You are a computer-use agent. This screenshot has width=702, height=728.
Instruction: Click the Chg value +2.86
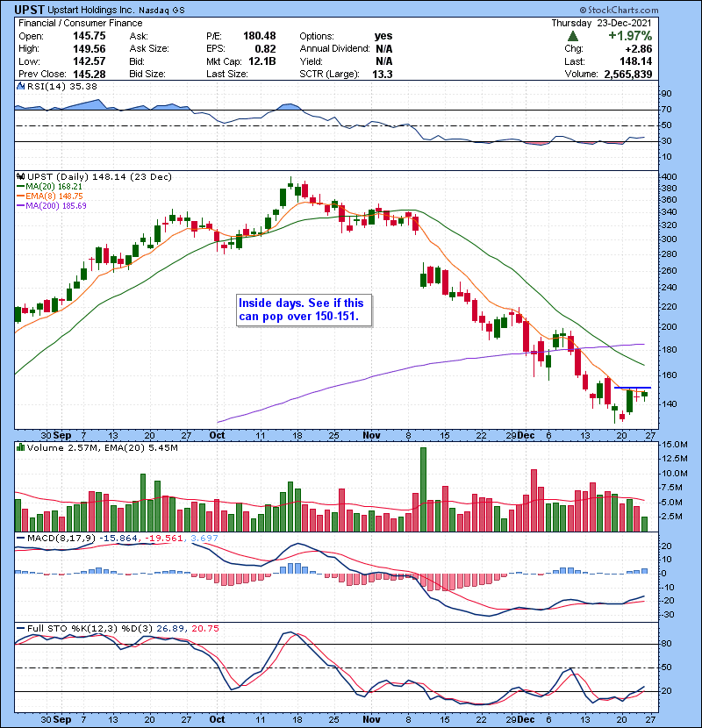coord(638,49)
